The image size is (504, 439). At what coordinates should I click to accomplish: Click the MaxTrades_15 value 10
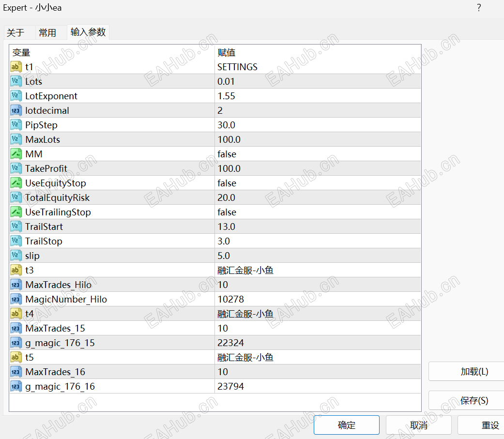click(x=222, y=328)
